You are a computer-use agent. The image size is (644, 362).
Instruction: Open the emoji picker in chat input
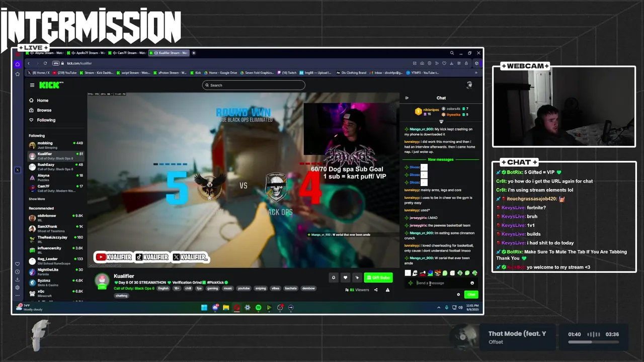[x=472, y=283]
